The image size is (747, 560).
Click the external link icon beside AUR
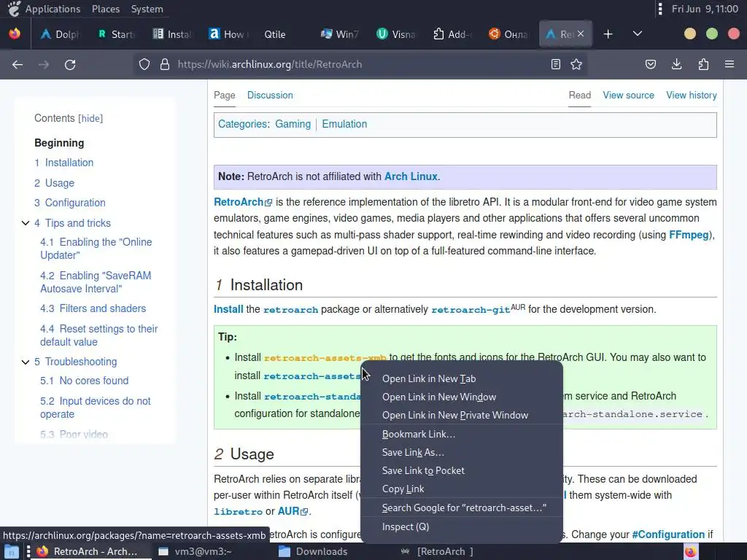coord(304,512)
